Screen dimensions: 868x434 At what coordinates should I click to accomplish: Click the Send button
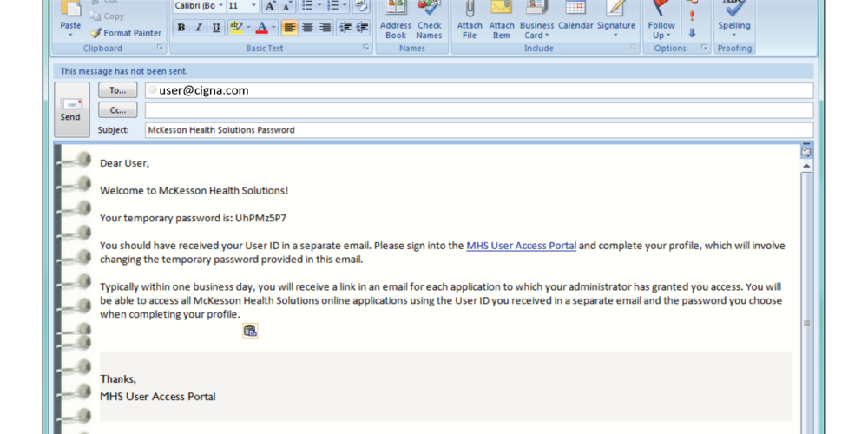pos(71,109)
